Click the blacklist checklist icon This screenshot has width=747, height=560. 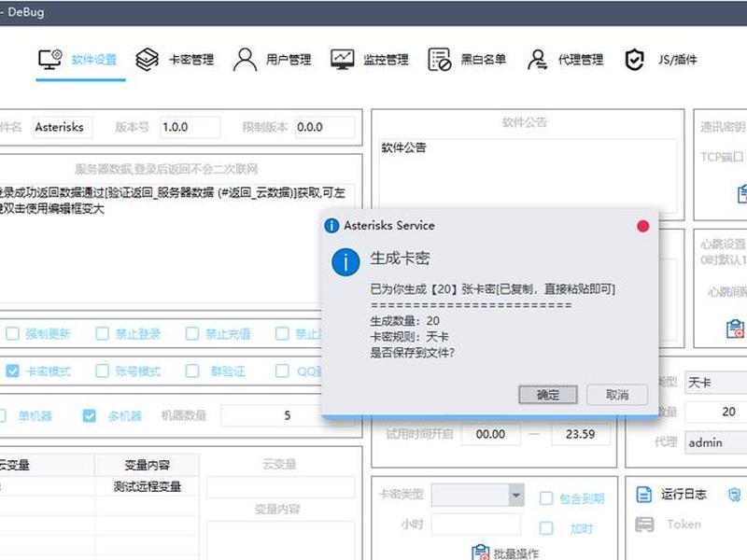coord(439,60)
